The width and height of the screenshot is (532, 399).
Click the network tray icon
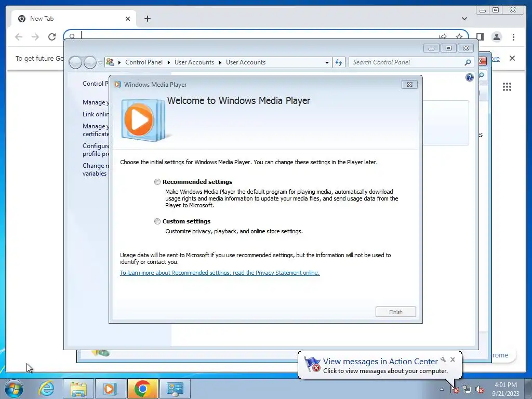coord(467,390)
